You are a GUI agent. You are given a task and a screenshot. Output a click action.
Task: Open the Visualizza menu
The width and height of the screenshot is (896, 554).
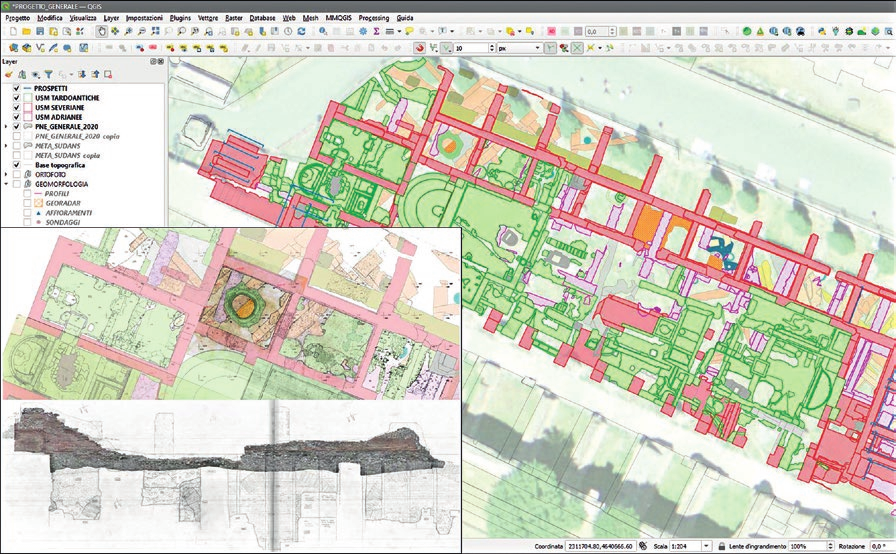pyautogui.click(x=83, y=18)
